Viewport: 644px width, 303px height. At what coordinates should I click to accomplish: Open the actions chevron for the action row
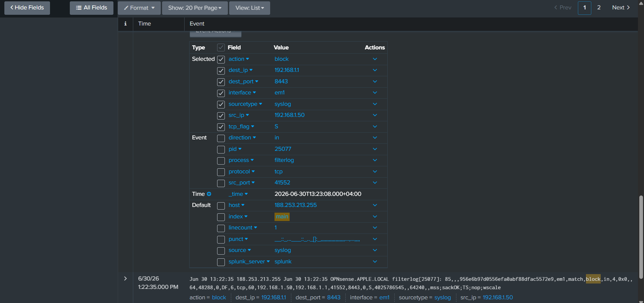click(x=375, y=59)
